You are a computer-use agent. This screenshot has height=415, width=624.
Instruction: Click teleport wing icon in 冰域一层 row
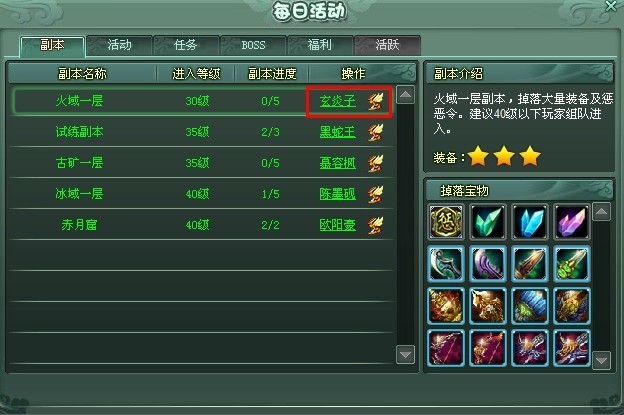point(375,194)
